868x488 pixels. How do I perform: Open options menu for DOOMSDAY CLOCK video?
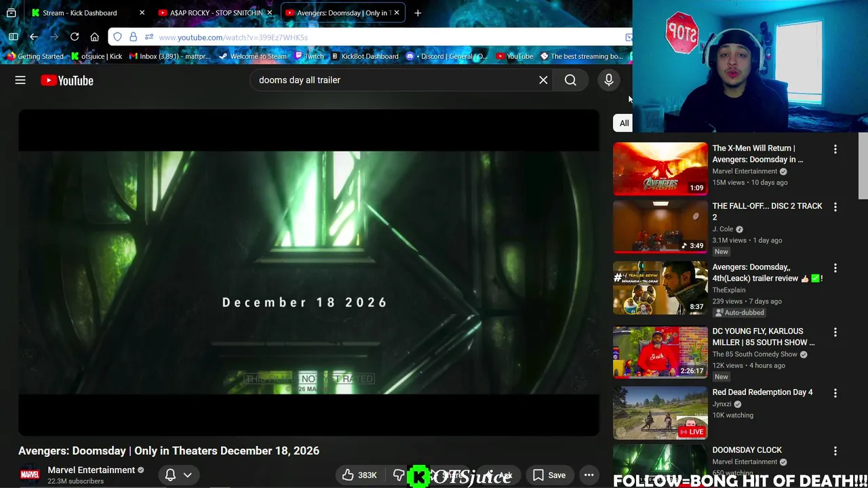(835, 451)
